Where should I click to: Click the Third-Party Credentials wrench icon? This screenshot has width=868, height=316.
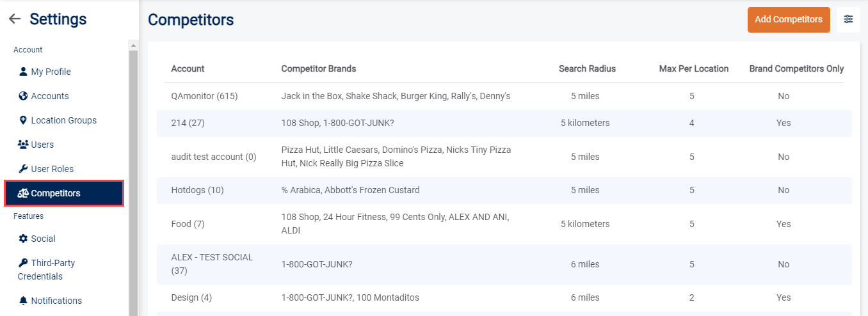[24, 263]
